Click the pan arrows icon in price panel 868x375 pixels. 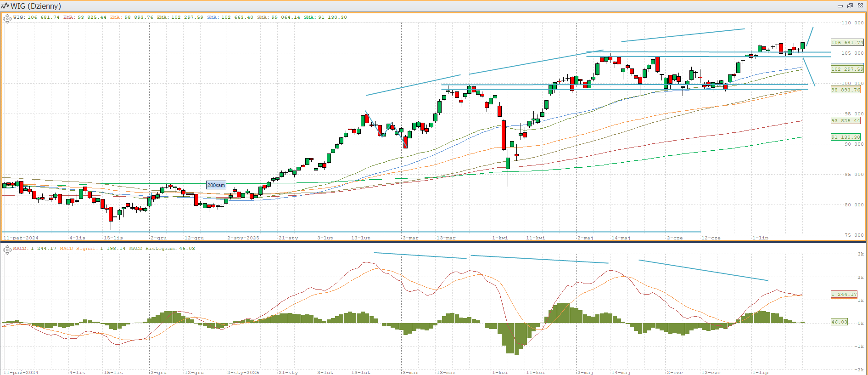coord(7,19)
